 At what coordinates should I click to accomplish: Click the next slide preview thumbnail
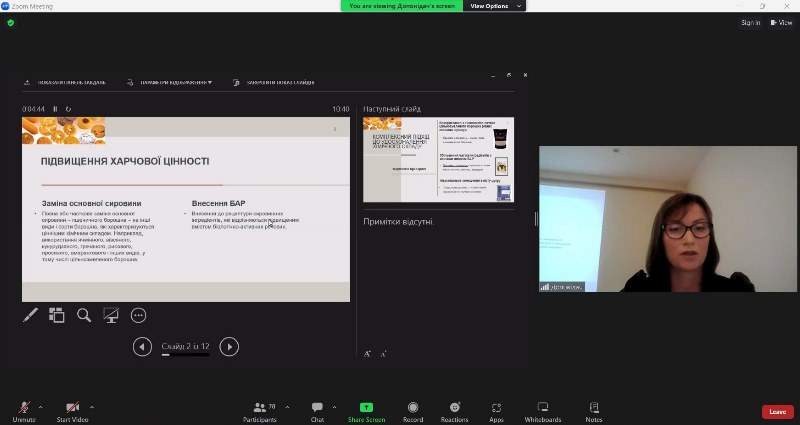point(438,159)
